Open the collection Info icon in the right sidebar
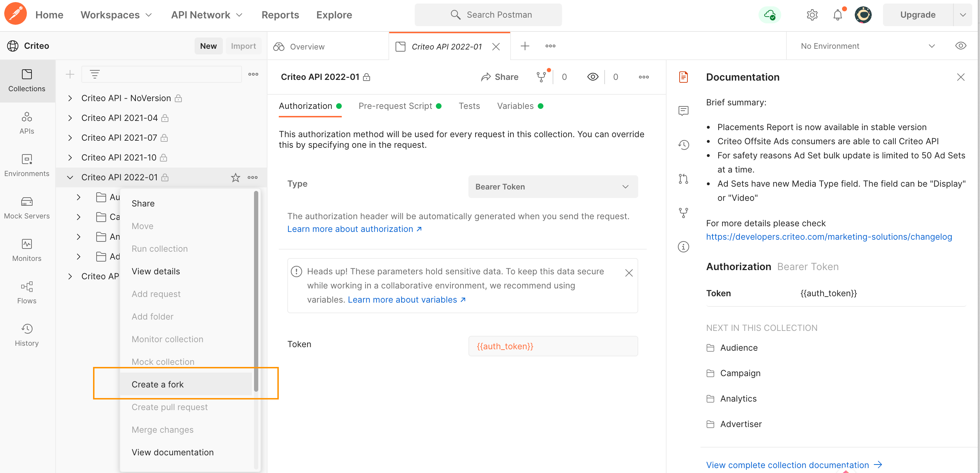The height and width of the screenshot is (473, 980). [683, 247]
